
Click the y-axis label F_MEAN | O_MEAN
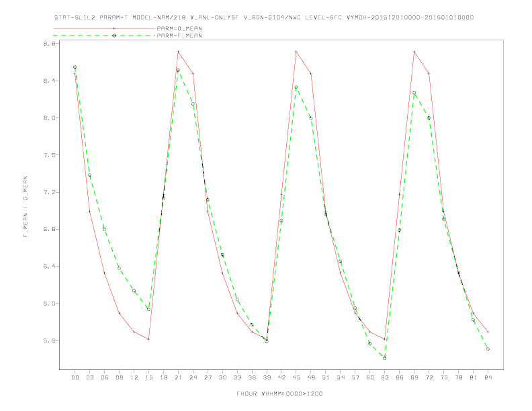26,207
